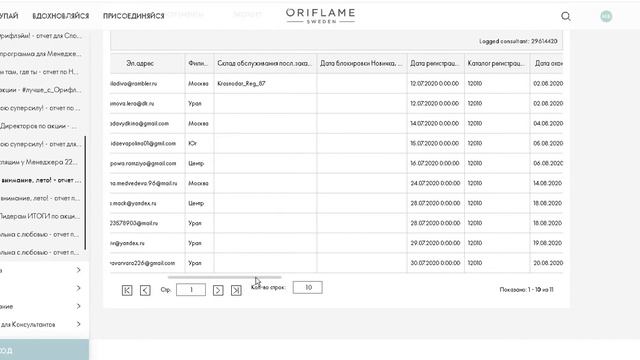640x360 pixels.
Task: Open the ВДОХНОВЛЯЙСЯ menu
Action: 60,16
